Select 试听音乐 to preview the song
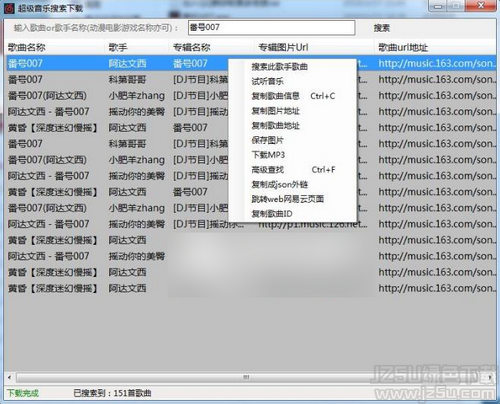This screenshot has height=404, width=500. click(x=267, y=81)
